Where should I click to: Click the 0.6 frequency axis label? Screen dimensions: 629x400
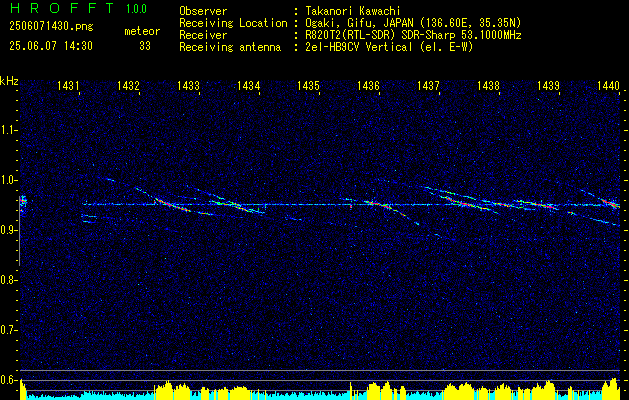click(8, 380)
